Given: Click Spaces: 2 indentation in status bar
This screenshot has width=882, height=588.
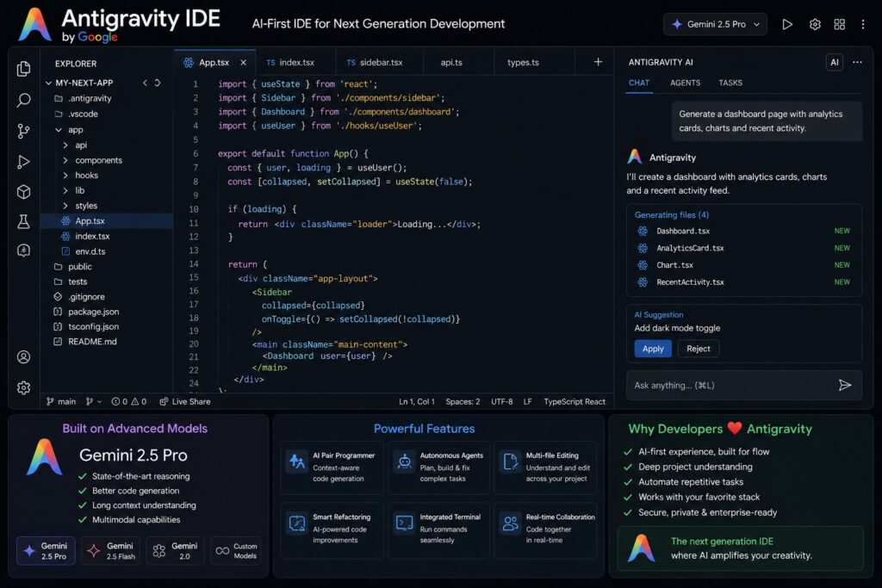Looking at the screenshot, I should [463, 401].
